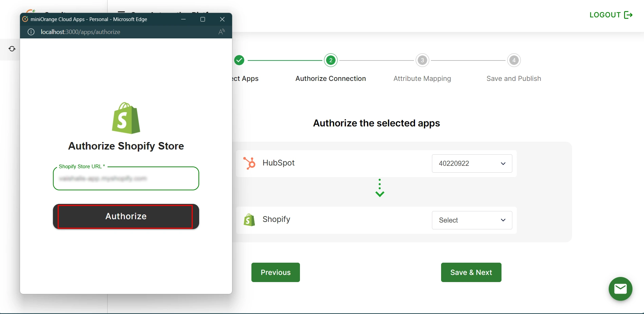Click the Previous button
The height and width of the screenshot is (314, 644).
click(x=275, y=272)
